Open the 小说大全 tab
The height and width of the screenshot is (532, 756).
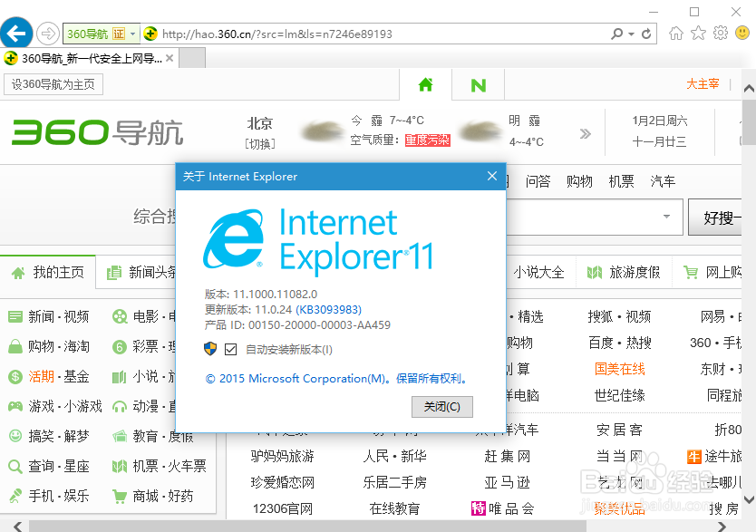point(538,272)
